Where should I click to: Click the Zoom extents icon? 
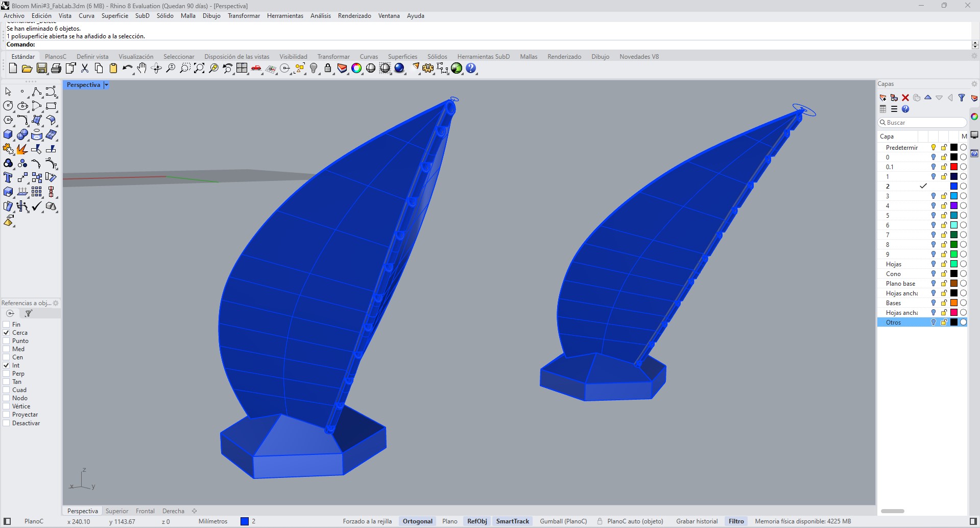(199, 68)
